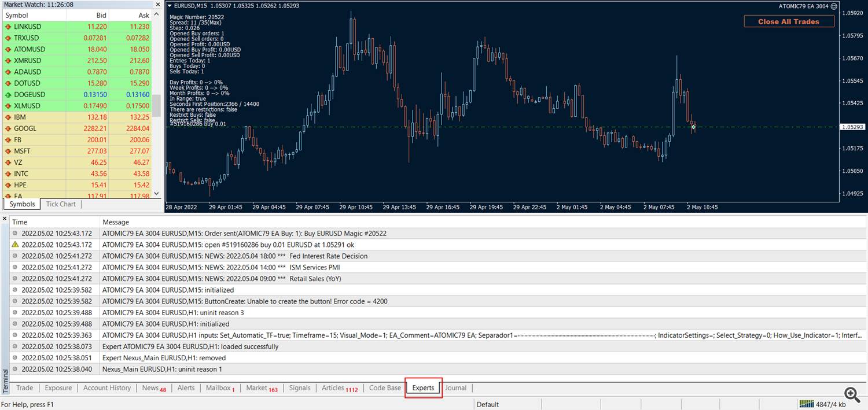Click the log icon on ButtonCreate error row

point(15,301)
